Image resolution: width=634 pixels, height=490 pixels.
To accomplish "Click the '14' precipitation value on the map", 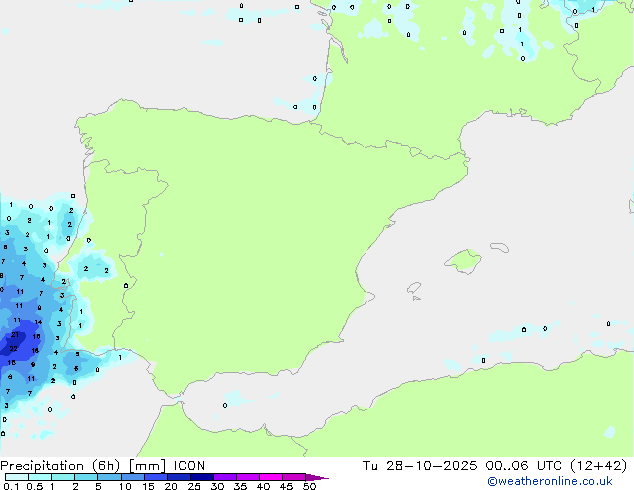I will click(38, 322).
